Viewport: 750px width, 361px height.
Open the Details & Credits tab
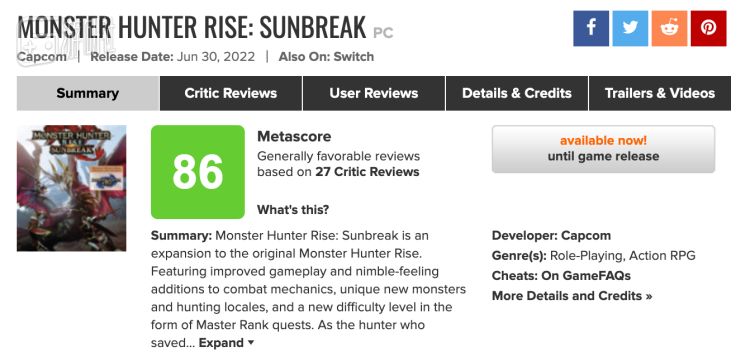click(517, 93)
